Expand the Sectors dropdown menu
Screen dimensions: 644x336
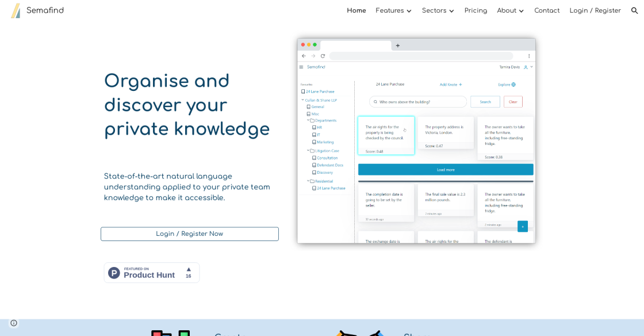(x=438, y=10)
